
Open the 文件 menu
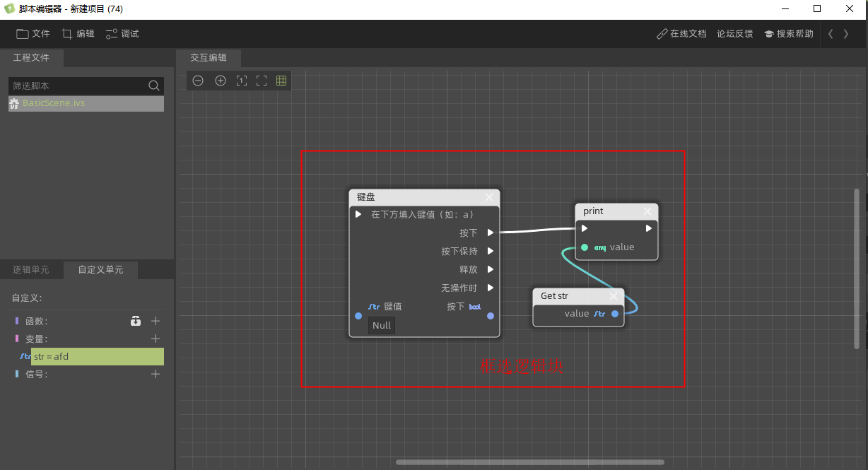[33, 34]
